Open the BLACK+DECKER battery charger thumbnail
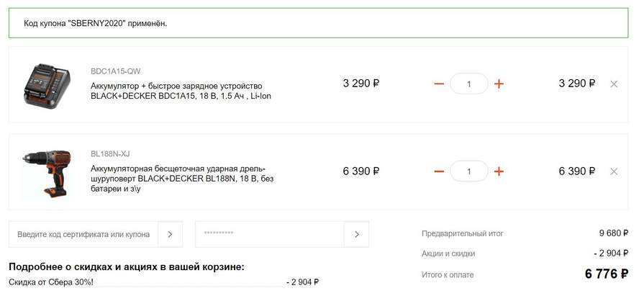Viewport: 644px width, 291px height. click(x=47, y=86)
